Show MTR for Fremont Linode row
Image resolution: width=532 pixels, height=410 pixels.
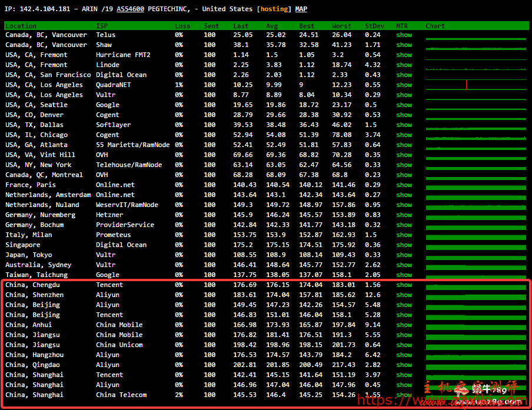pos(404,65)
